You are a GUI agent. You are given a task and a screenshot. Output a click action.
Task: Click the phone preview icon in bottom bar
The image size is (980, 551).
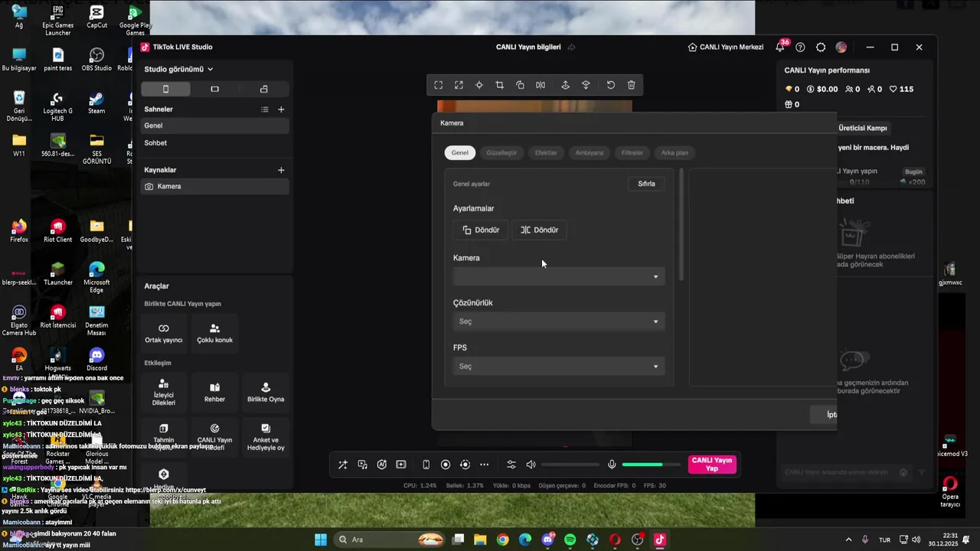pyautogui.click(x=426, y=465)
